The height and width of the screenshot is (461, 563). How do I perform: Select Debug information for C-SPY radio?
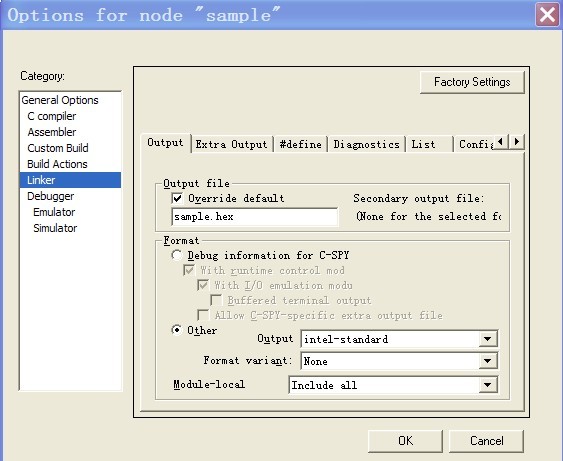(x=177, y=255)
